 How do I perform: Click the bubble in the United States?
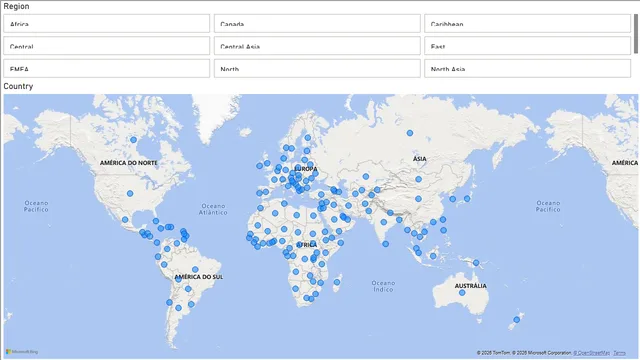130,193
